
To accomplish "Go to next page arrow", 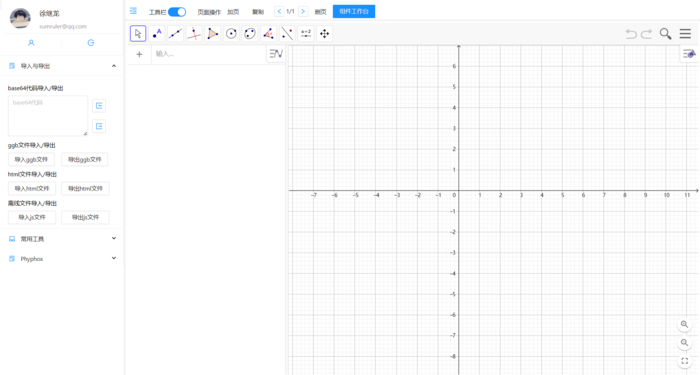I will point(303,12).
